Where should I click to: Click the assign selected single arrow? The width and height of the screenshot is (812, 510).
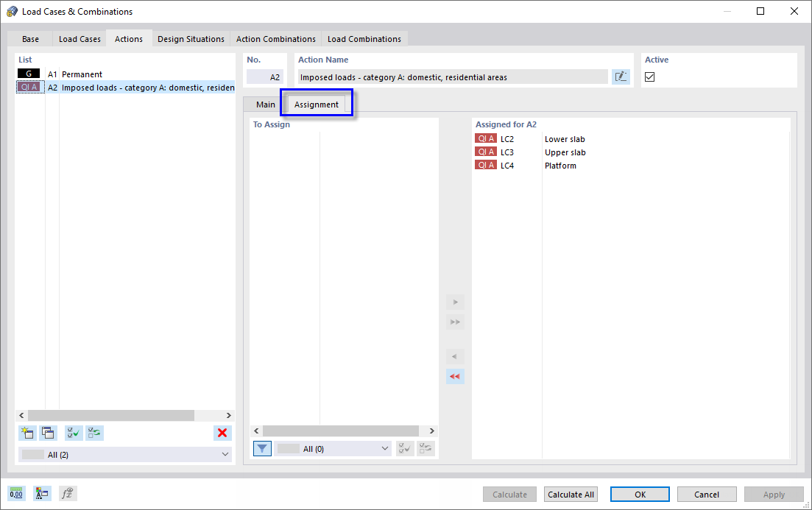point(455,302)
